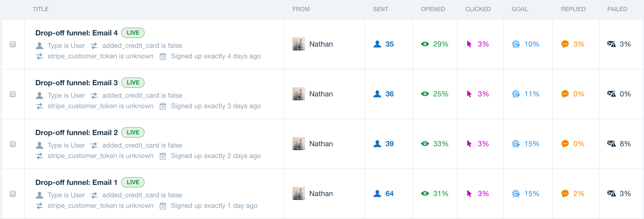Viewport: 644px width, 219px height.
Task: Click the sent user icon for Email 4
Action: pos(377,44)
